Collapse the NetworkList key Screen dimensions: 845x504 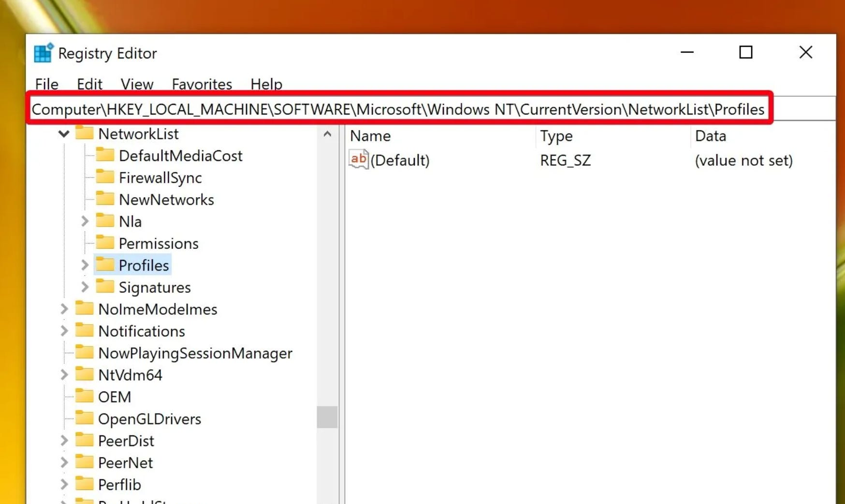(x=64, y=133)
